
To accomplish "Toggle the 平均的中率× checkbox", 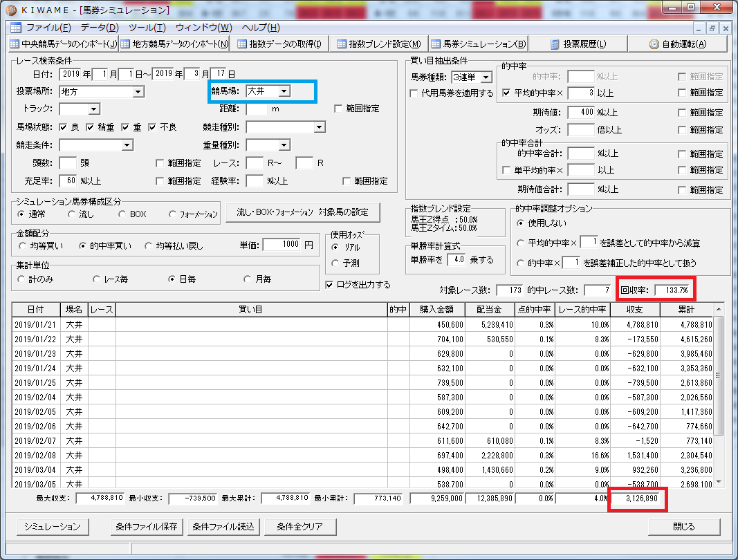I will (506, 93).
